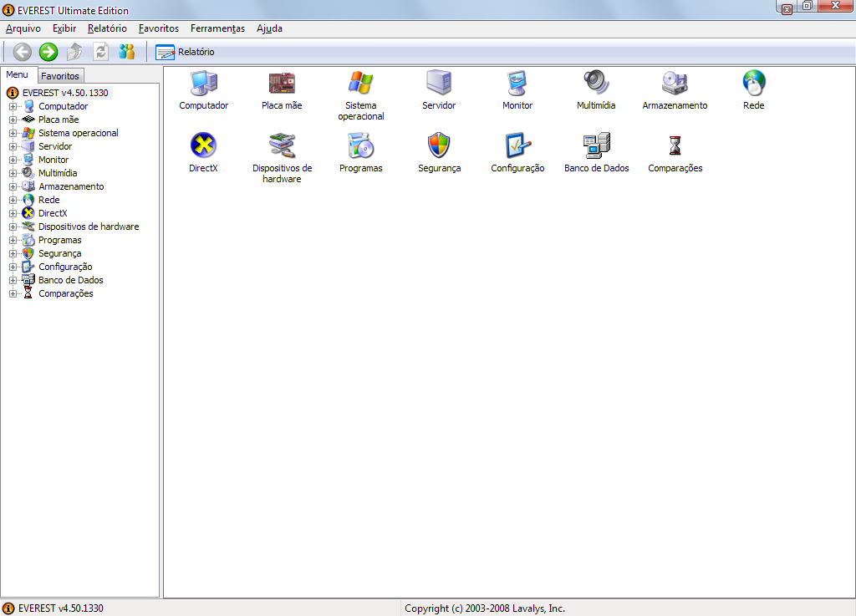Image resolution: width=856 pixels, height=616 pixels.
Task: Select Sistema operacional in the sidebar tree
Action: coord(78,133)
